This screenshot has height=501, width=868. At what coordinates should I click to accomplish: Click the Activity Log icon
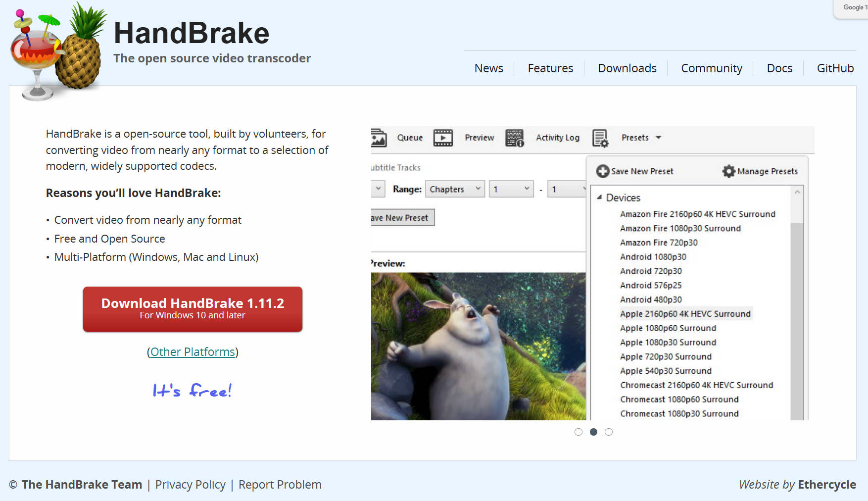click(515, 138)
